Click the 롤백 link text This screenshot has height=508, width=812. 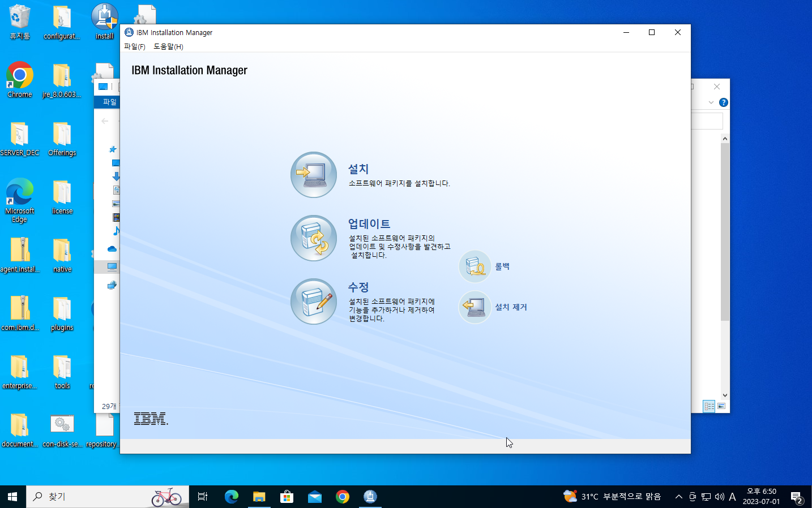(502, 266)
